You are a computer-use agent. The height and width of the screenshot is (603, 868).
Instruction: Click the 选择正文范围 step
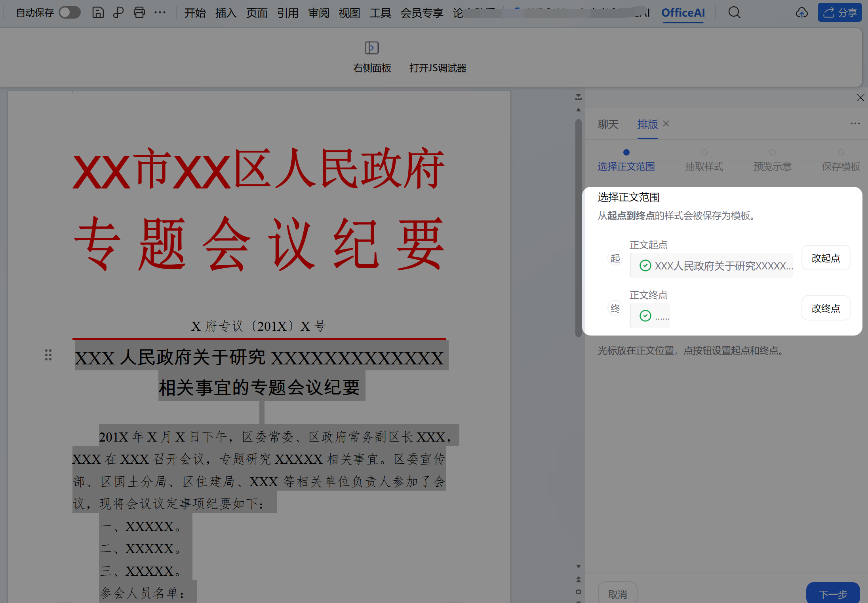(626, 167)
